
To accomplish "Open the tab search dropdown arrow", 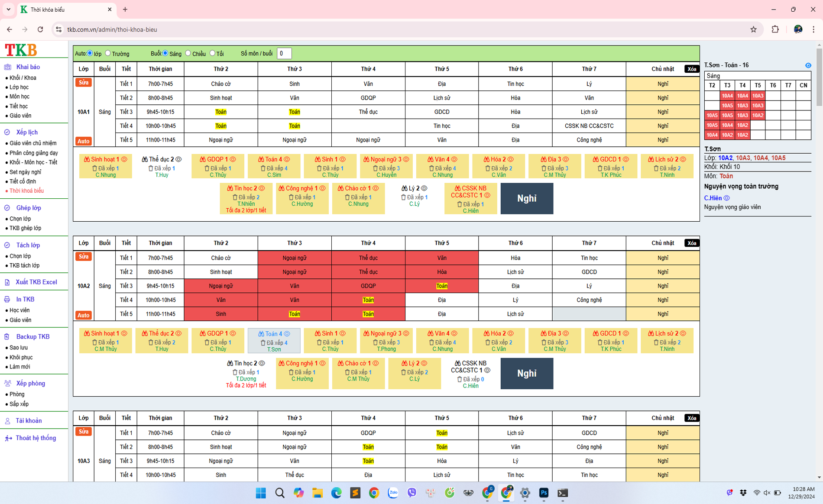I will point(8,9).
